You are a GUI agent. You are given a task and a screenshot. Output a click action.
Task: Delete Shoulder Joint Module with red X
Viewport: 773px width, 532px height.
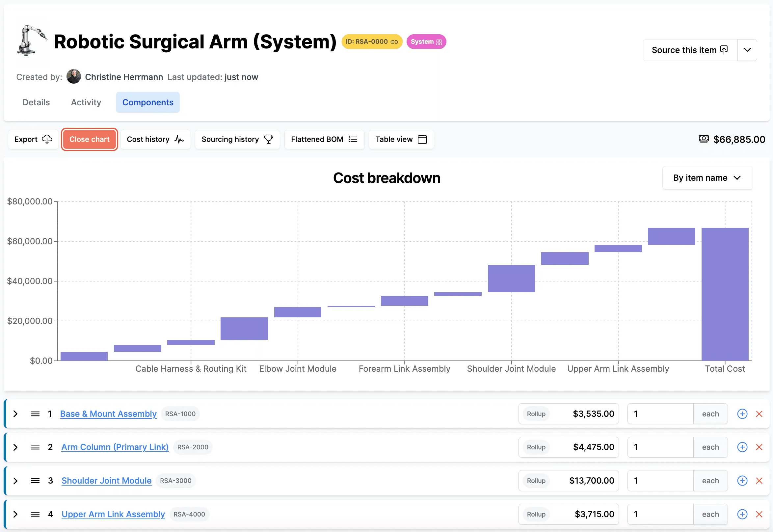click(x=759, y=481)
